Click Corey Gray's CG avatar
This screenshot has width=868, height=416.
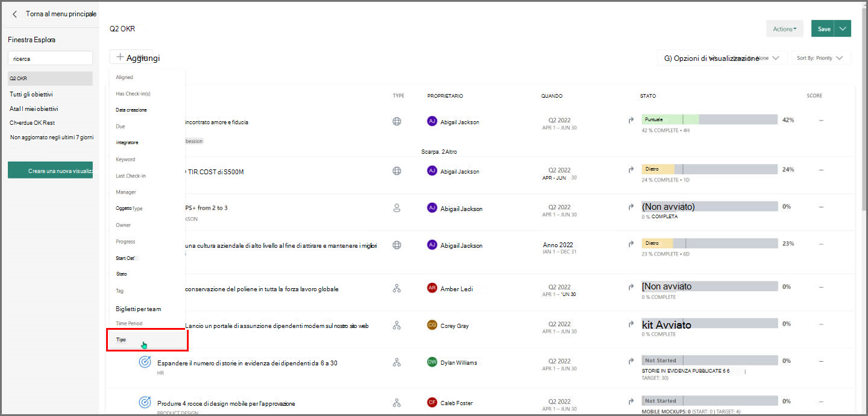click(432, 325)
